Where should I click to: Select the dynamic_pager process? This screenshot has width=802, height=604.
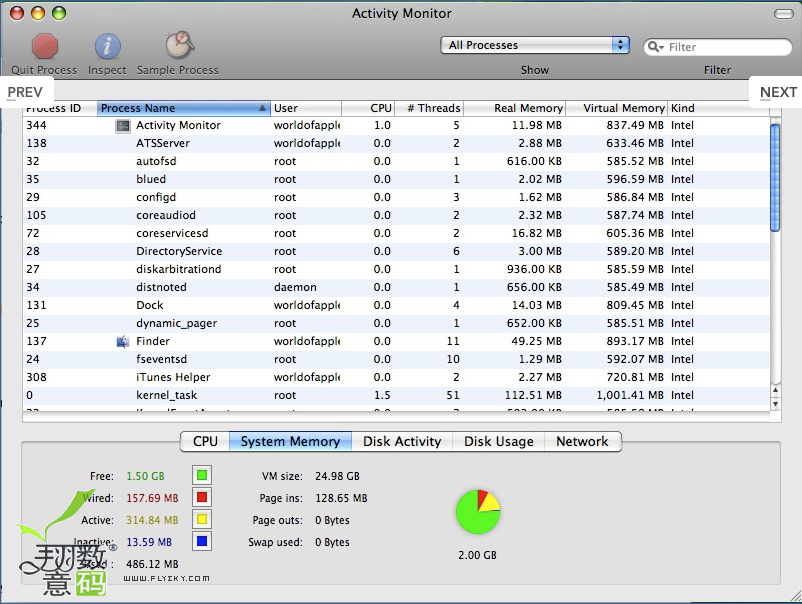tap(396, 323)
